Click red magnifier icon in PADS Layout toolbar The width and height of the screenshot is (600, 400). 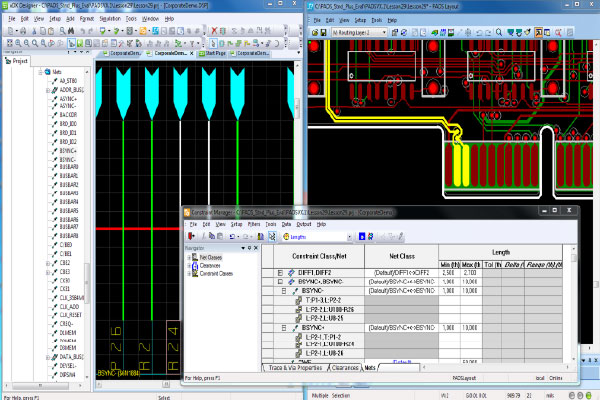click(x=558, y=33)
